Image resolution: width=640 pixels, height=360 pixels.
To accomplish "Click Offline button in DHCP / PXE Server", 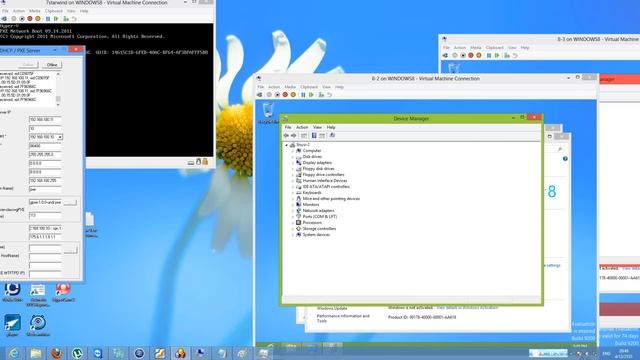I will (x=52, y=65).
